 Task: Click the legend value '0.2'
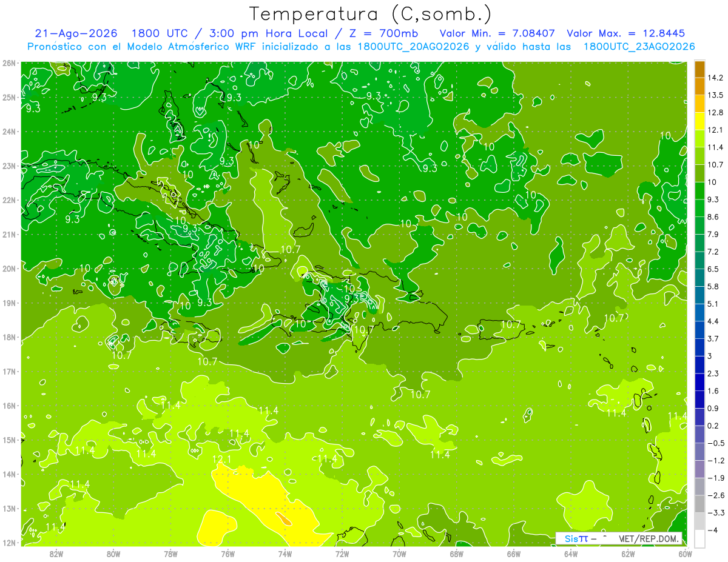click(x=713, y=426)
